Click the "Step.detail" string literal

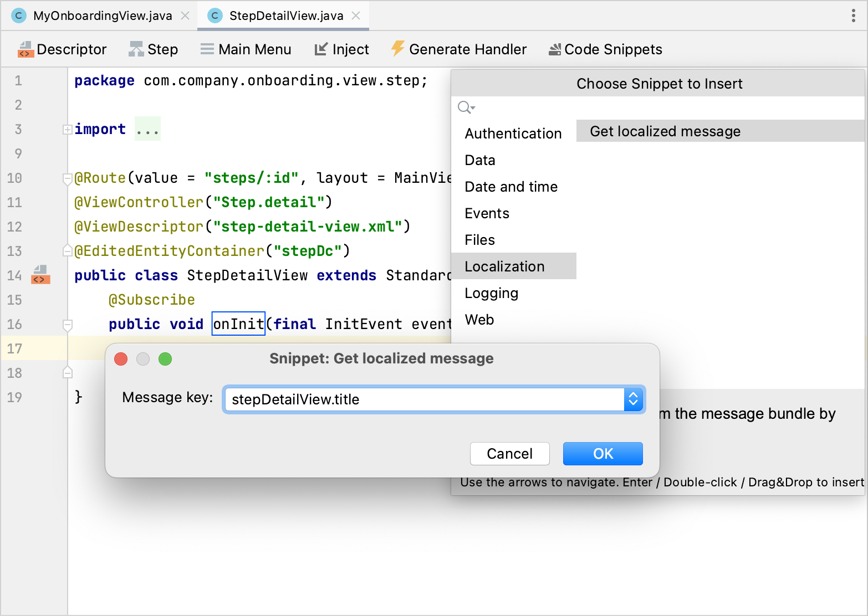click(269, 202)
